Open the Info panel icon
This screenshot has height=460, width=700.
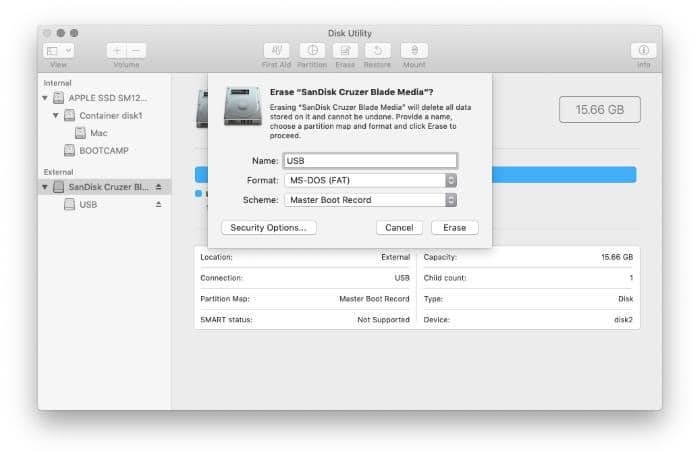(643, 50)
